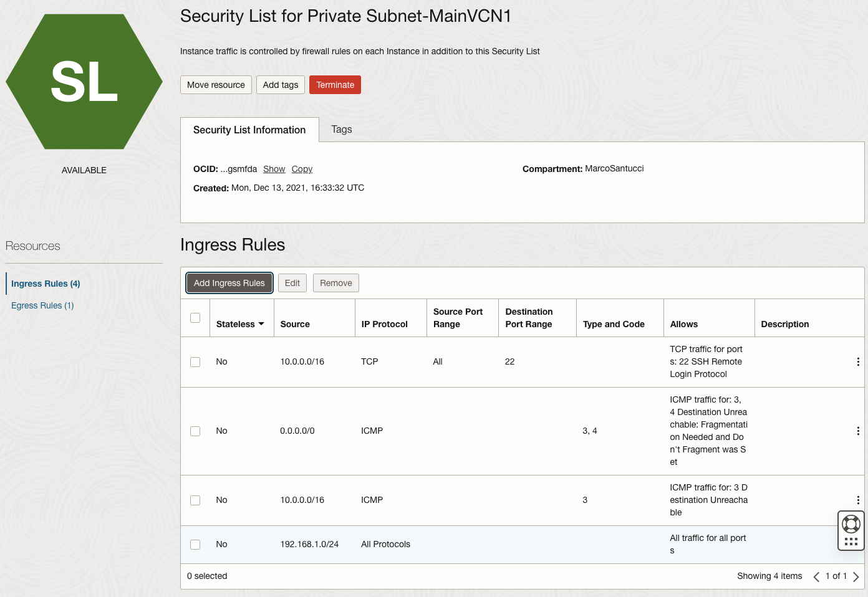868x597 pixels.
Task: Click the previous page chevron
Action: 816,576
